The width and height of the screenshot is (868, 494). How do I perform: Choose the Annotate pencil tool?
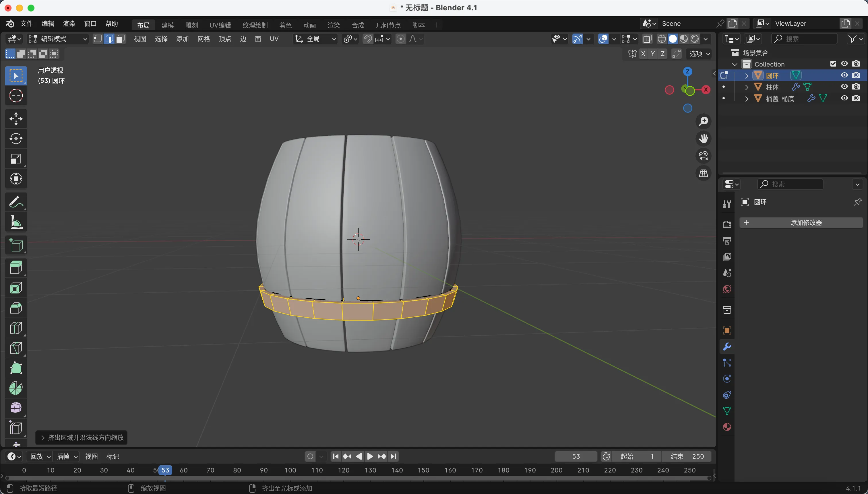[x=16, y=203]
